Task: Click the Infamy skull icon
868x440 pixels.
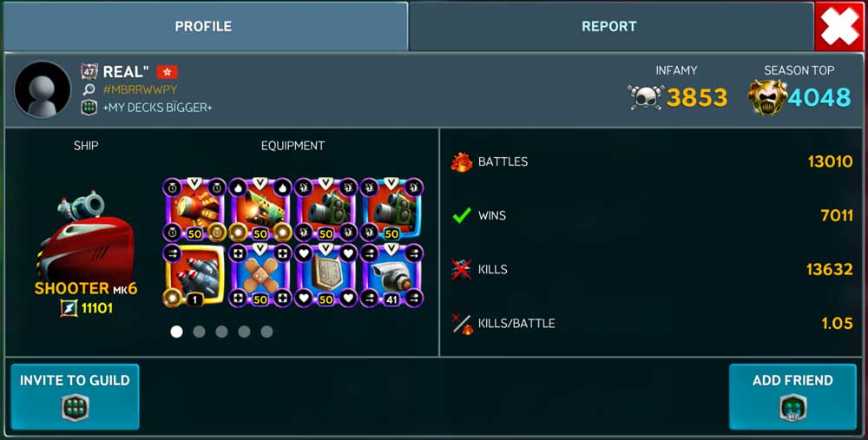Action: [646, 97]
